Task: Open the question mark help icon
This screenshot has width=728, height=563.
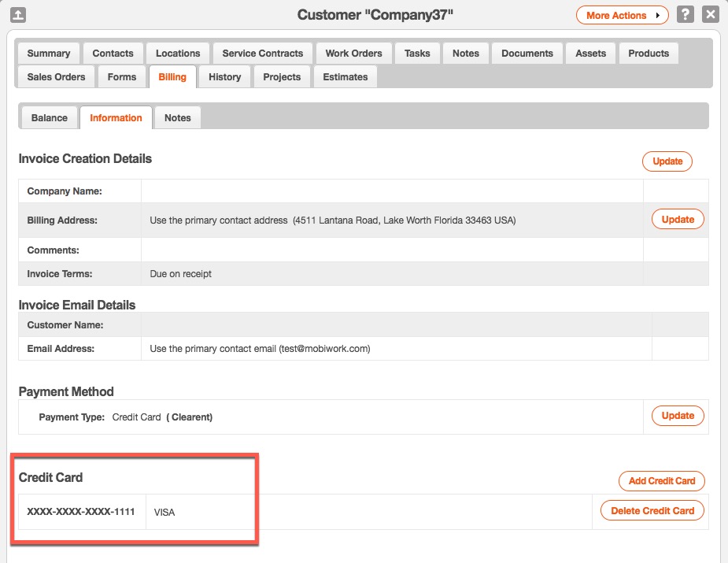Action: tap(686, 15)
